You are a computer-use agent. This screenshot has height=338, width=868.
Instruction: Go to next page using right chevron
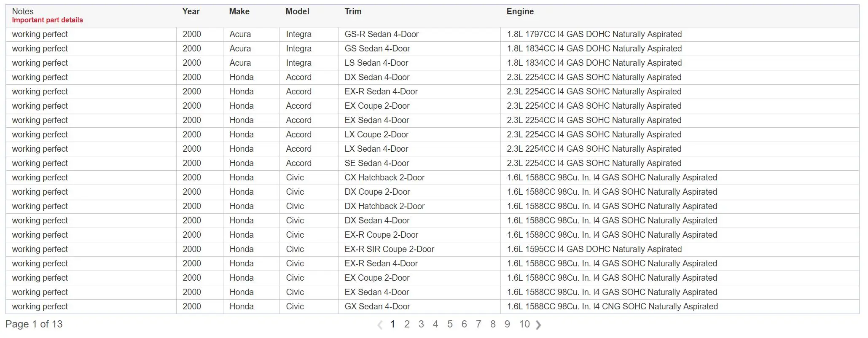(x=538, y=325)
